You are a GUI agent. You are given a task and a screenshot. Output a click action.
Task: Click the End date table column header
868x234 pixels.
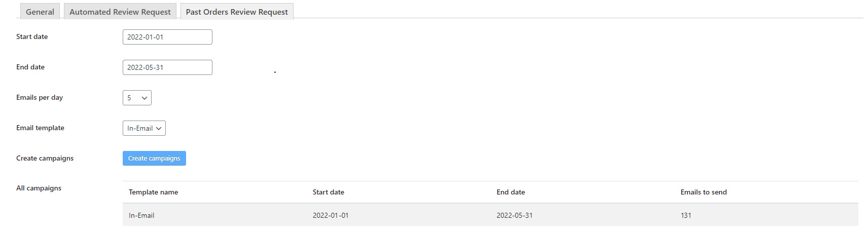511,192
